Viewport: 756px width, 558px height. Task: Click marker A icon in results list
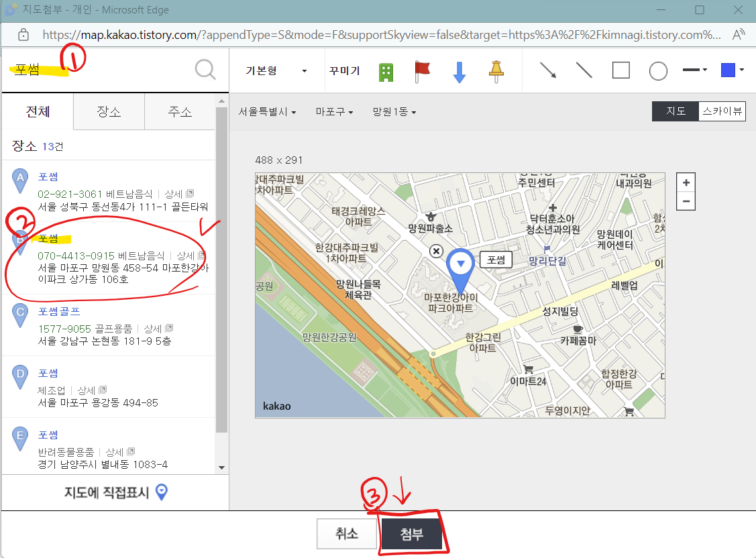(19, 180)
